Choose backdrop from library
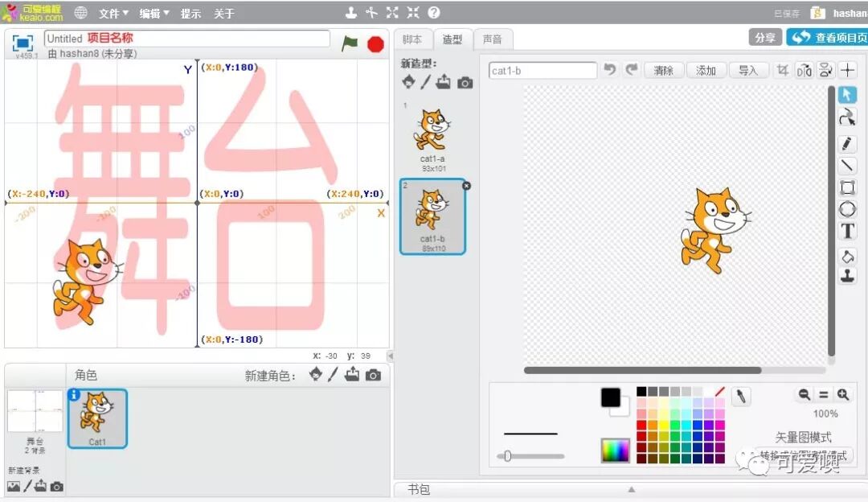Screen dimensions: 868x502 tap(14, 487)
